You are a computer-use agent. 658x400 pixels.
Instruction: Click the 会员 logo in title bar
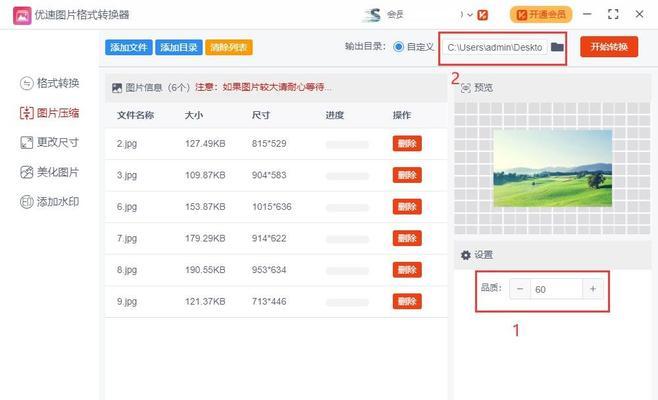[x=372, y=15]
